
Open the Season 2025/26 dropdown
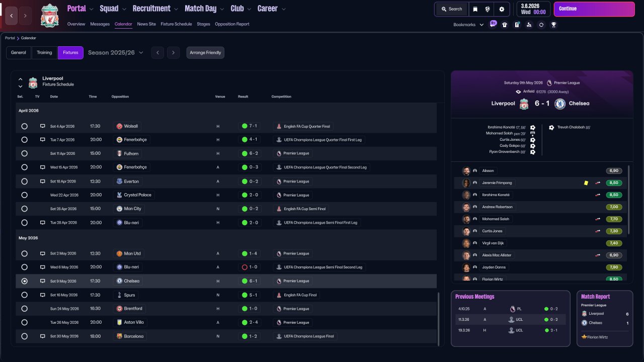coord(116,53)
